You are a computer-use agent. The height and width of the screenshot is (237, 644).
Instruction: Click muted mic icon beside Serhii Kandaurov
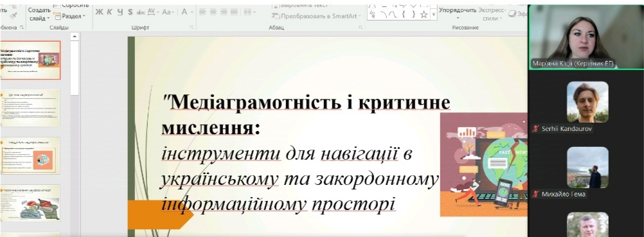click(535, 129)
